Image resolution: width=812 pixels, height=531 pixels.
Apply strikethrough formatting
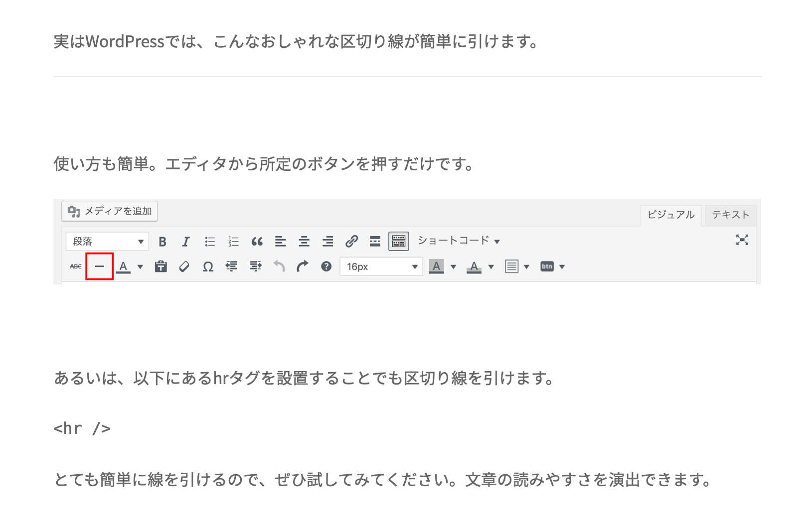75,266
